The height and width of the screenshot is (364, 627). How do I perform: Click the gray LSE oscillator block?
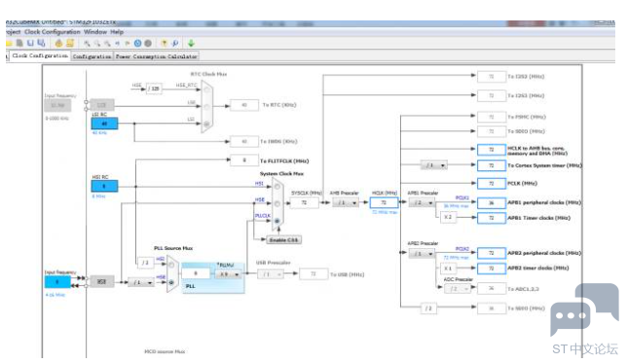pos(102,105)
